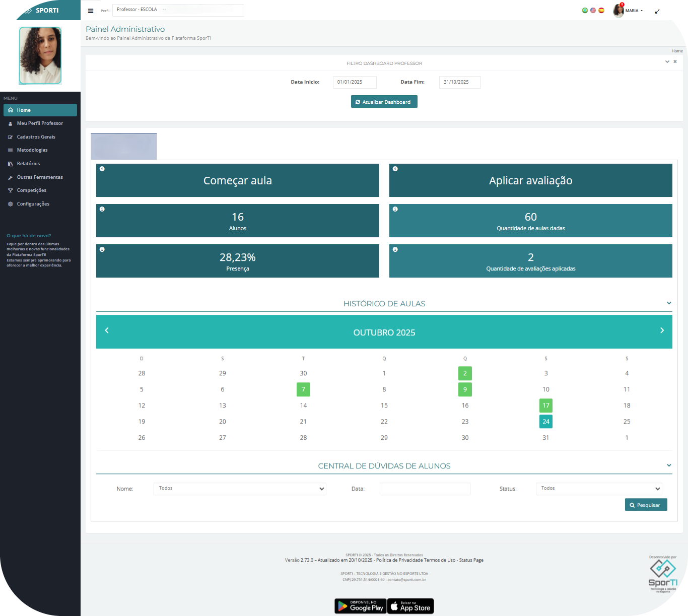Collapse the Central de Dúvidas de Alunos section
Viewport: 688px width, 616px height.
(x=669, y=465)
